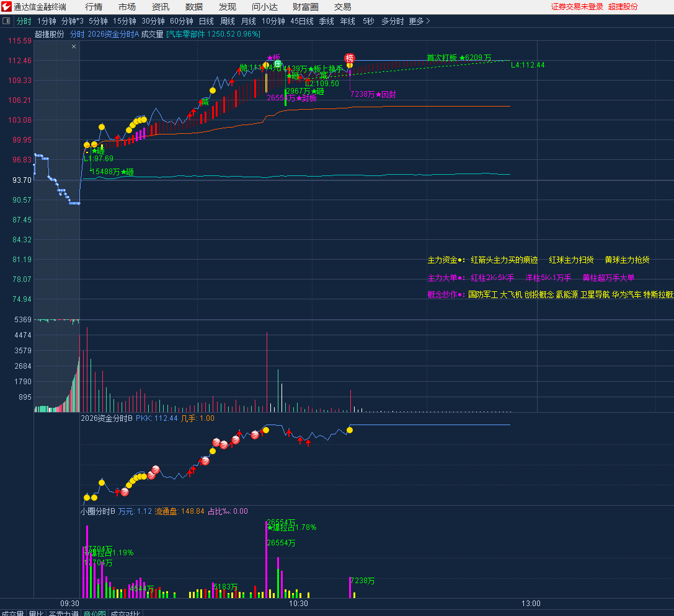The image size is (674, 616).
Task: Toggle the side panel icon beside 分时
Action: pyautogui.click(x=7, y=21)
